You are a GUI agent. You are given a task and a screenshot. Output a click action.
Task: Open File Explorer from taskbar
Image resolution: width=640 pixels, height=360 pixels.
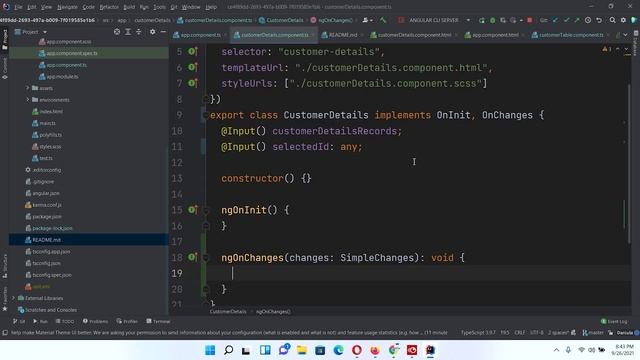pyautogui.click(x=302, y=350)
